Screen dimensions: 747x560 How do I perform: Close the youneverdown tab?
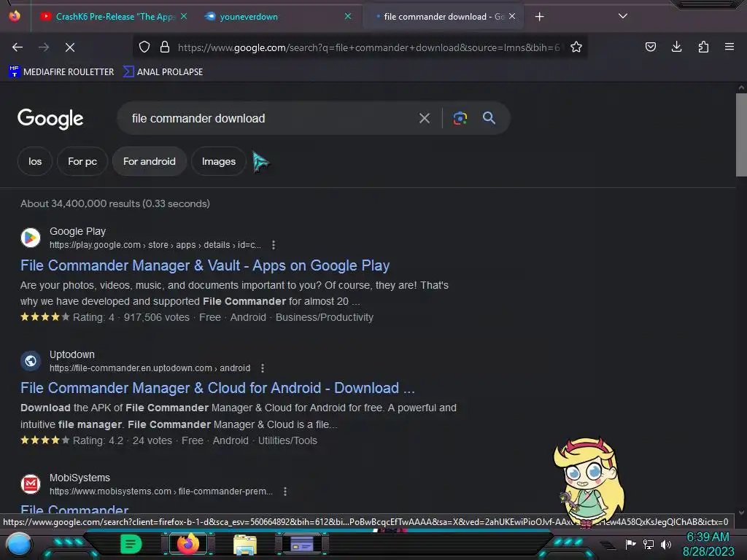(x=348, y=16)
